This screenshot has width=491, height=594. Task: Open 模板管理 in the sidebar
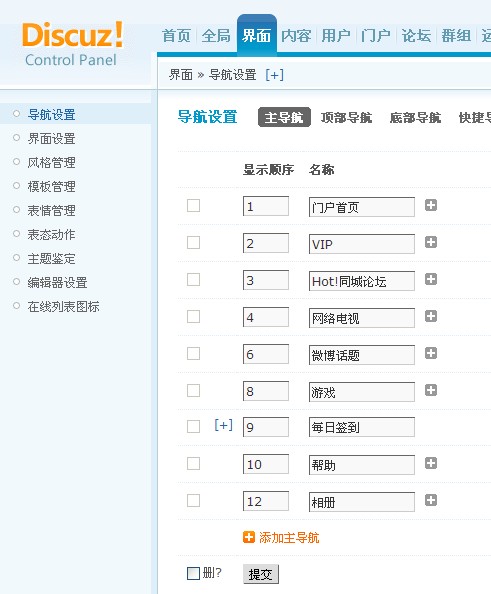click(x=52, y=187)
